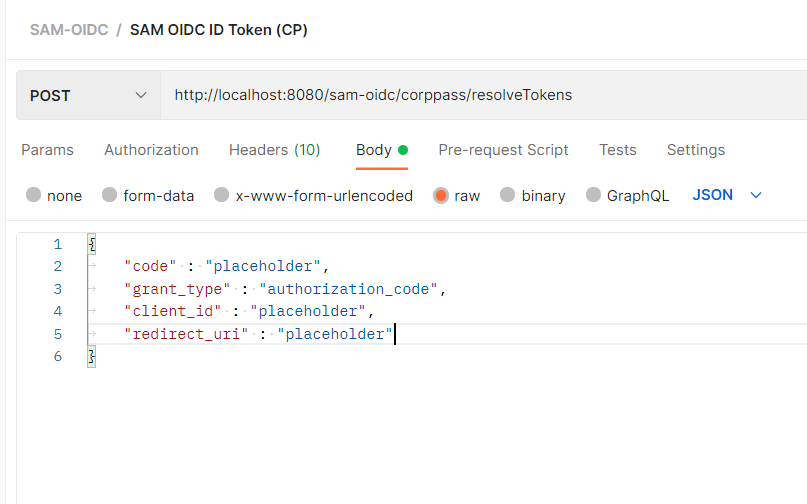Select form-data radio option
The height and width of the screenshot is (504, 807).
point(110,195)
